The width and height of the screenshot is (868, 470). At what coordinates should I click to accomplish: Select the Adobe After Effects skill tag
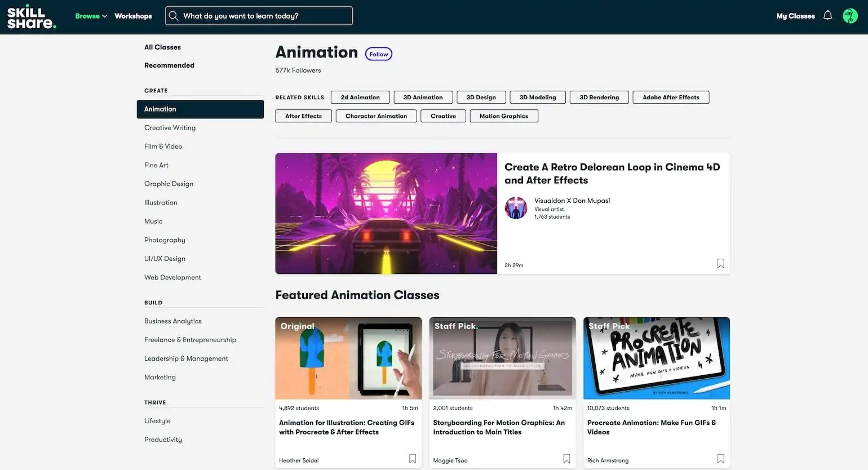pos(671,97)
